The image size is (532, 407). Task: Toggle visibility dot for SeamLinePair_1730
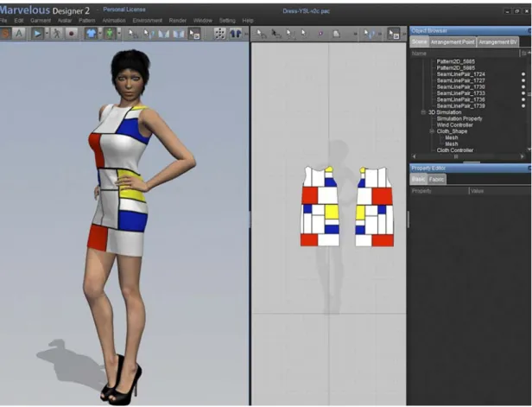point(523,87)
